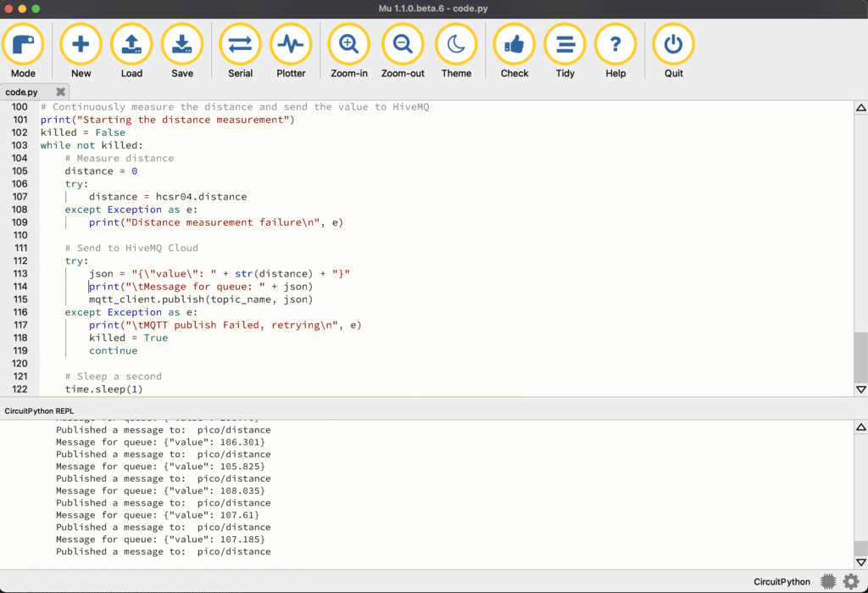Open the Mode selector
Viewport: 868px width, 593px height.
tap(23, 50)
